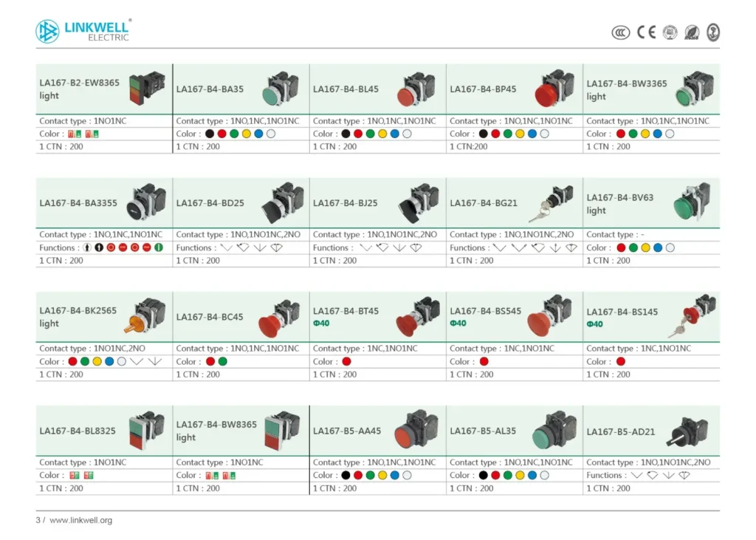Open the www.linkwell.org footer link

point(81,520)
